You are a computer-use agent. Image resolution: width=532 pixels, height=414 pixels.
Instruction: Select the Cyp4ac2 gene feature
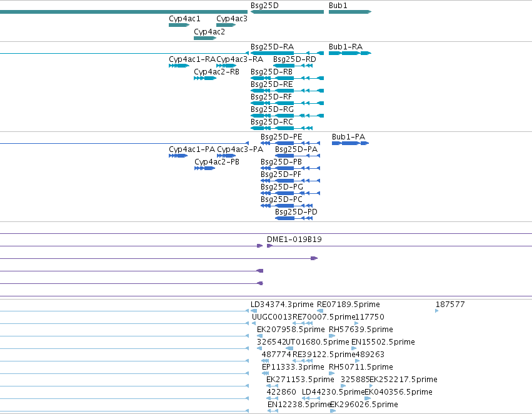(x=205, y=38)
